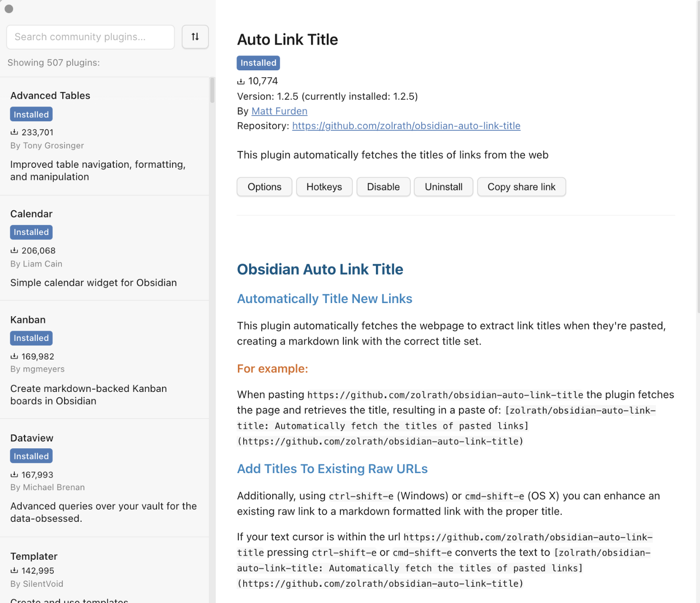Click the download icon beside 233,701
700x603 pixels.
[14, 132]
